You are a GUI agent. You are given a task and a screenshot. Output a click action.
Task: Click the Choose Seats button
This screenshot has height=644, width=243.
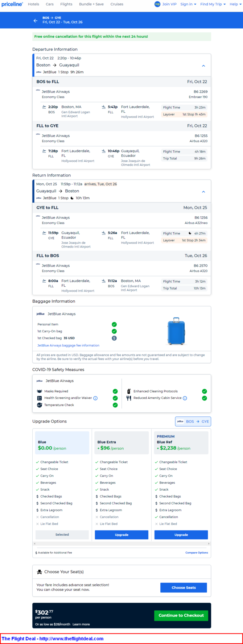coord(184,587)
